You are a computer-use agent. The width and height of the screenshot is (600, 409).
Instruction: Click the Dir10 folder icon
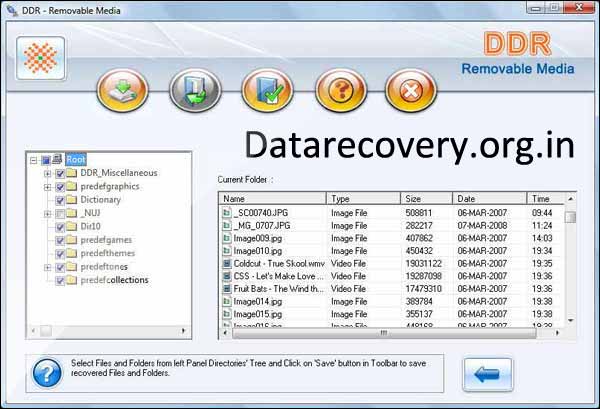click(72, 226)
